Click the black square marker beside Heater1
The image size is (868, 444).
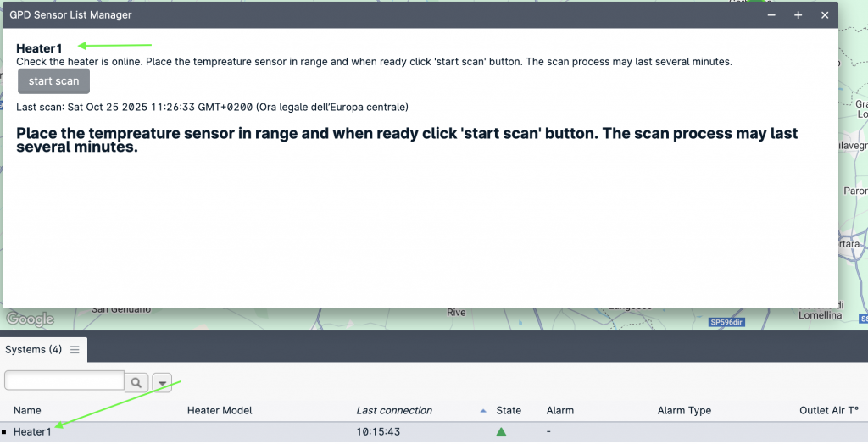5,432
